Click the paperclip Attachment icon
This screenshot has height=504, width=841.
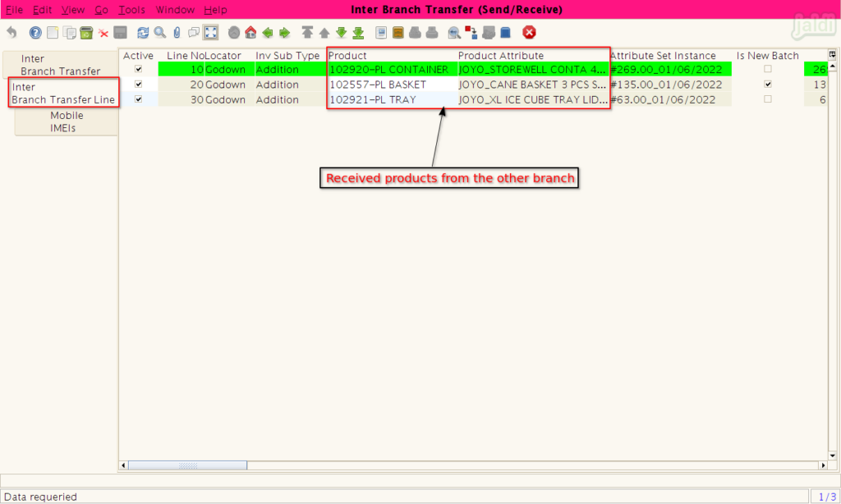tap(177, 33)
